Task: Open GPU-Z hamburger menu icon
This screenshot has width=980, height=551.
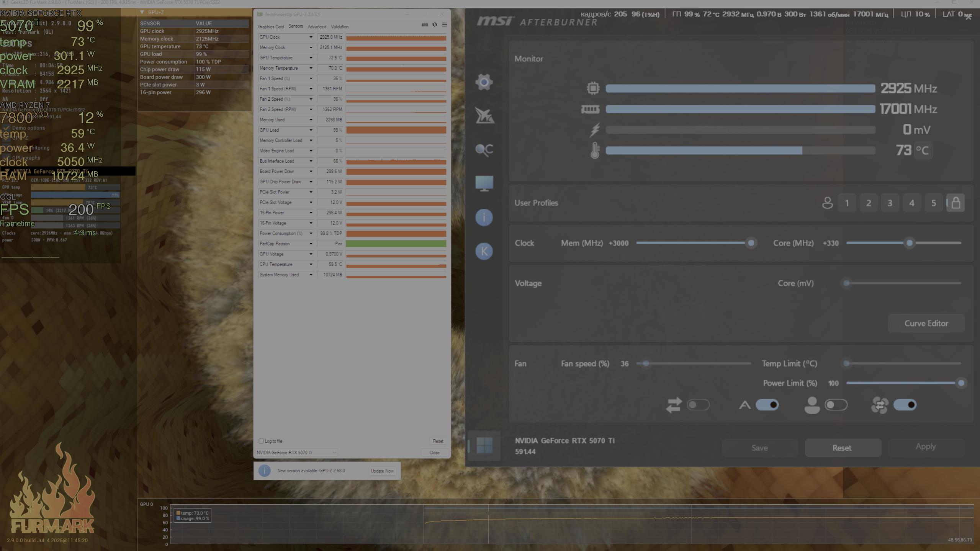Action: pyautogui.click(x=445, y=25)
